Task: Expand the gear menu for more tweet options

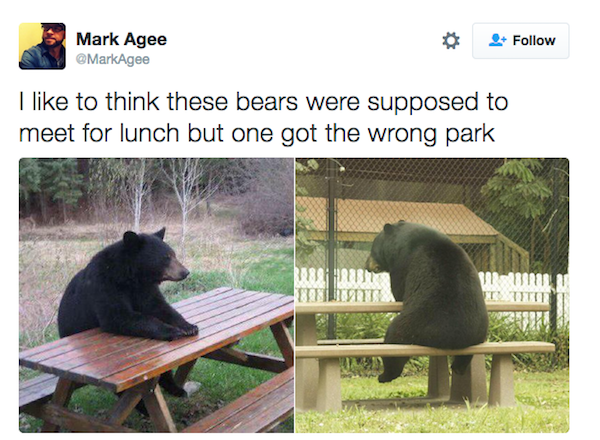Action: (451, 41)
